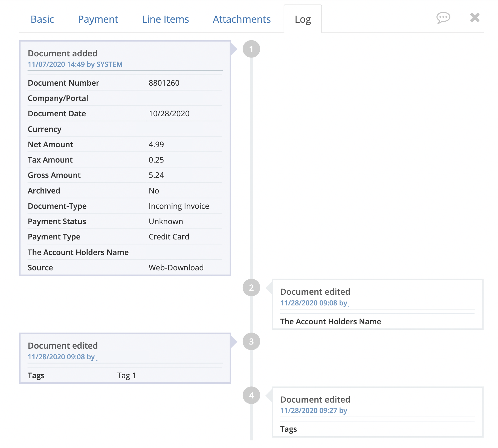Click the '11/28/2020 09:27 by' timestamp

coord(314,411)
